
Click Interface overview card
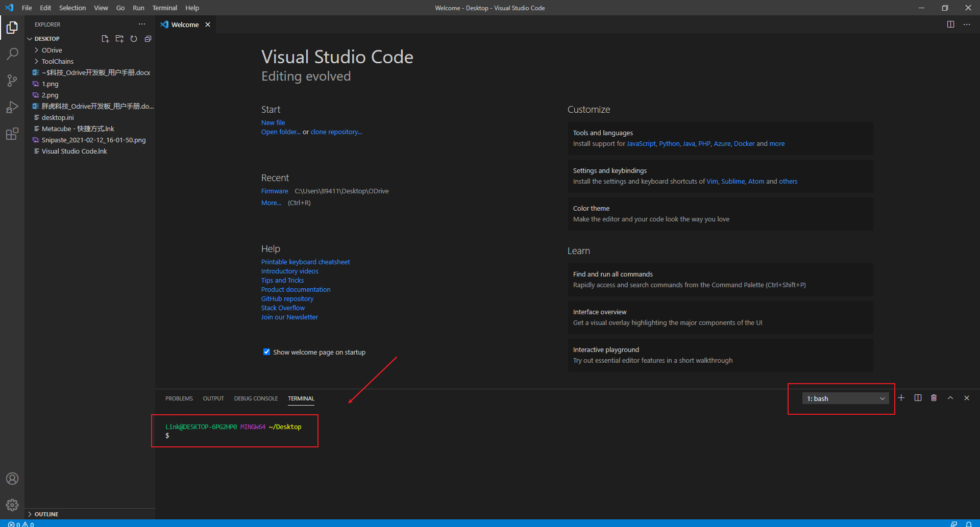coord(720,317)
